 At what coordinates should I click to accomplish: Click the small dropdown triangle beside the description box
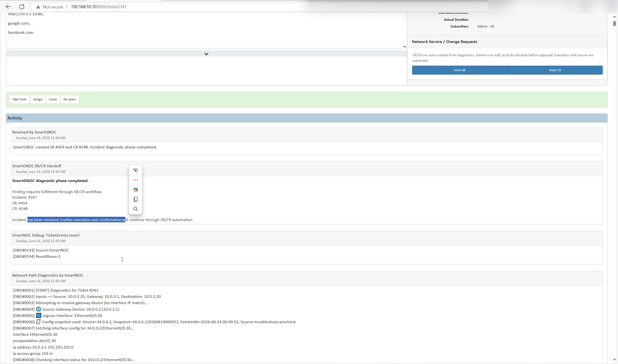(x=404, y=47)
